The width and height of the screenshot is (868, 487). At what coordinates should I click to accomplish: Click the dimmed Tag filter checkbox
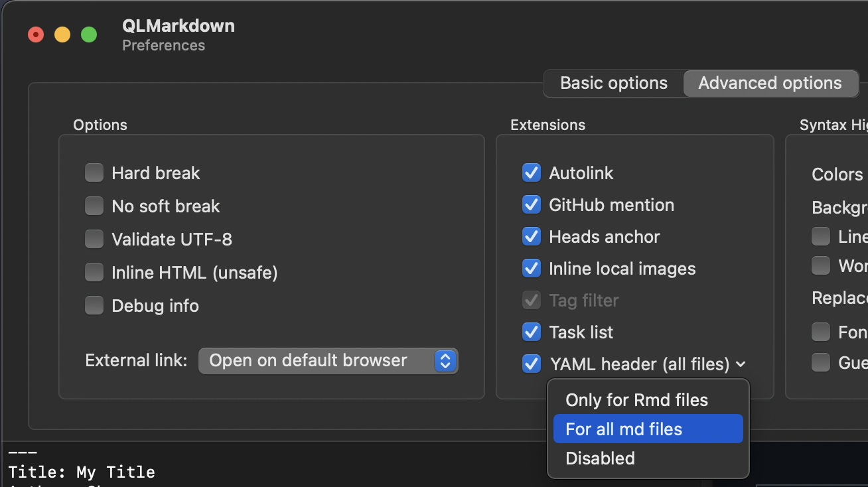coord(532,301)
